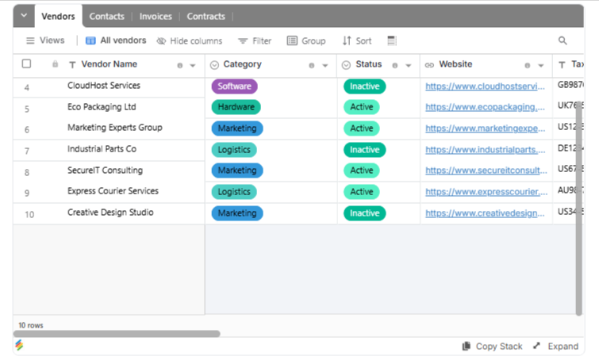The height and width of the screenshot is (364, 599).
Task: Click the info dot in Status header
Action: pos(394,66)
